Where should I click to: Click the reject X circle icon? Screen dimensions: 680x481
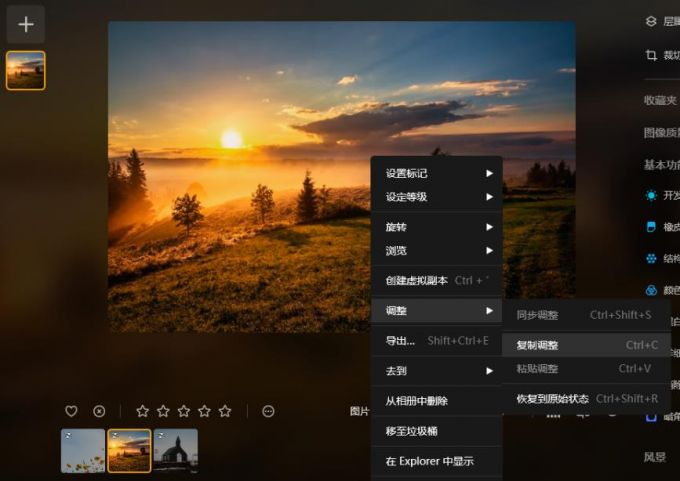(99, 411)
